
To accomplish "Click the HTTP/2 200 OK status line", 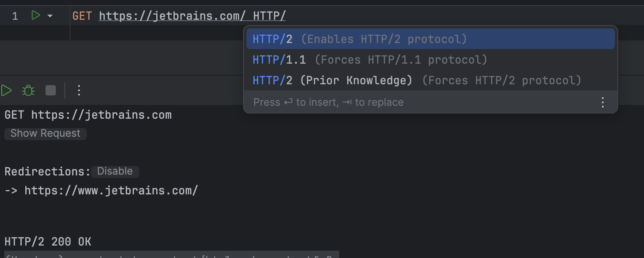I will coord(48,242).
